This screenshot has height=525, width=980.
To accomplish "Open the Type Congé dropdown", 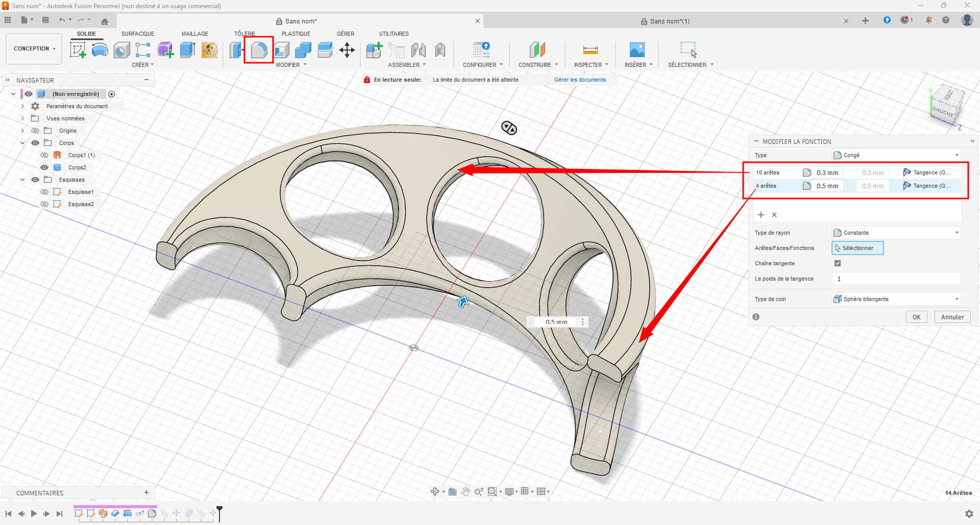I will click(x=896, y=155).
